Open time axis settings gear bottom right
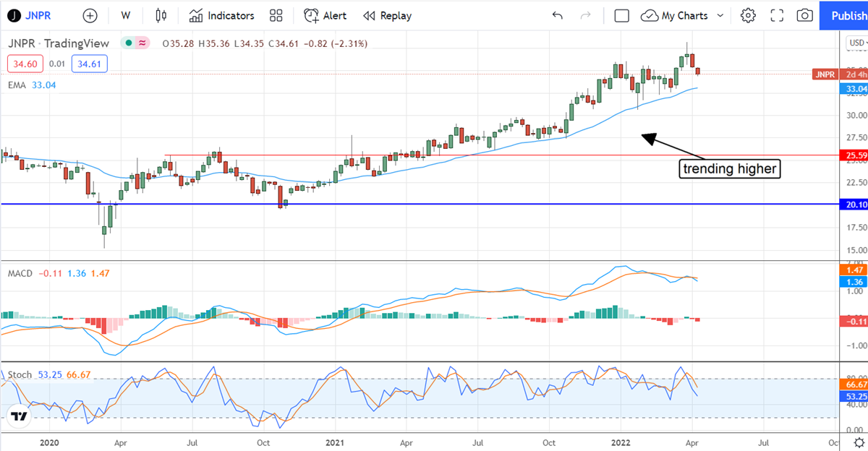868x451 pixels. [858, 443]
